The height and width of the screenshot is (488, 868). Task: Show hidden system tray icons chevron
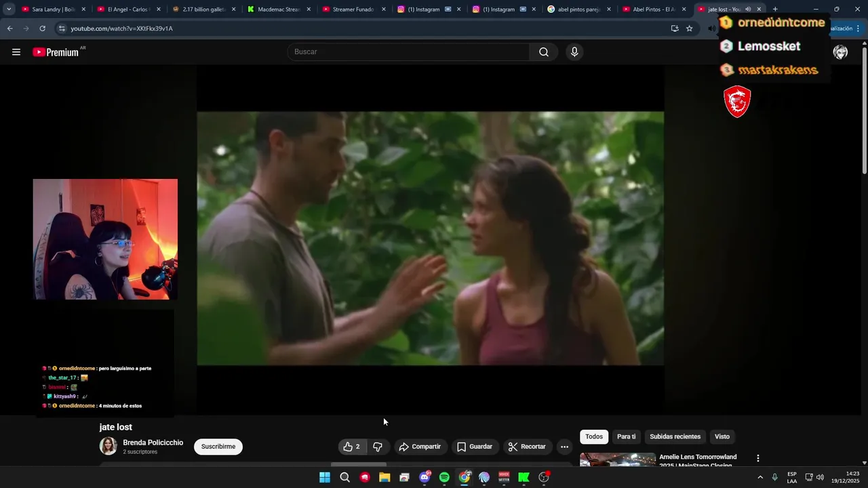click(759, 477)
